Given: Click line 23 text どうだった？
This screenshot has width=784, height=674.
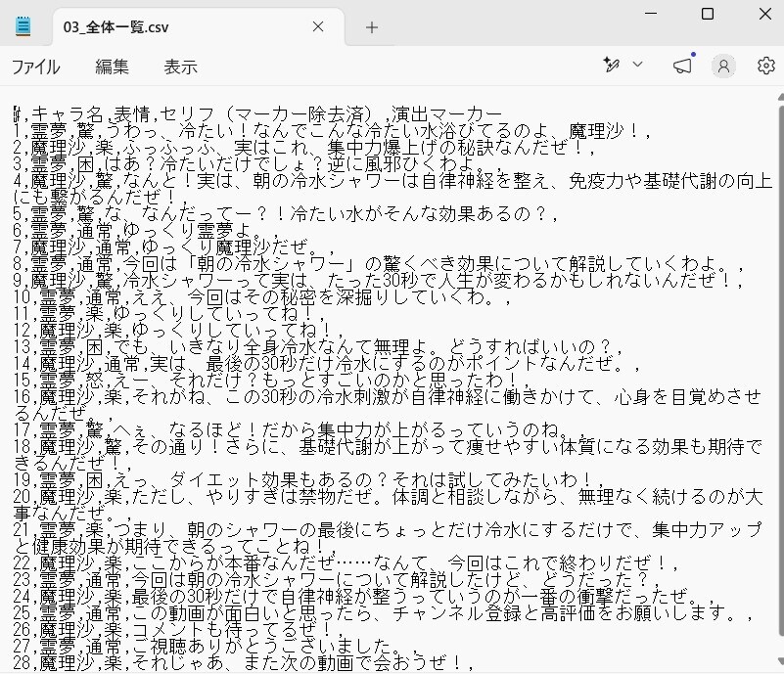Looking at the screenshot, I should click(595, 579).
